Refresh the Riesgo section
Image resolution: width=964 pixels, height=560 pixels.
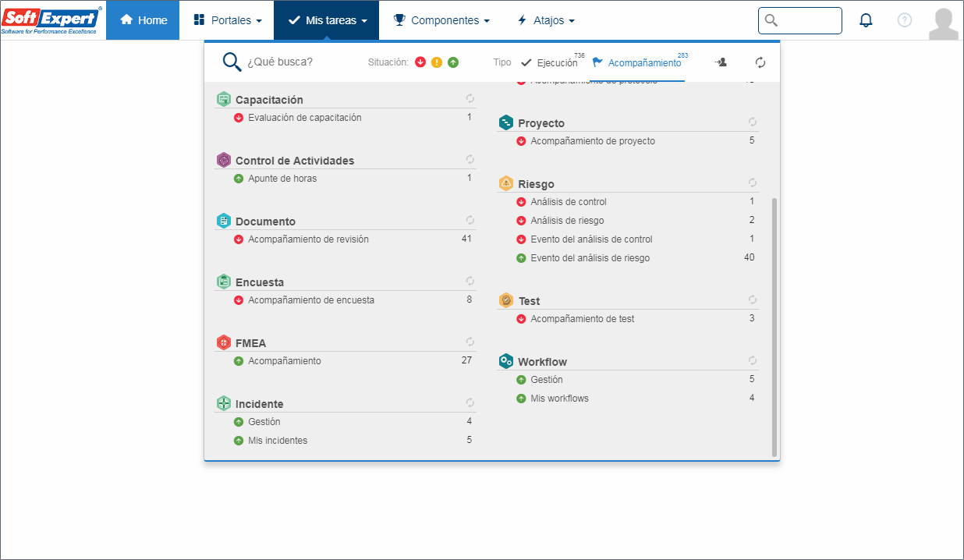[x=753, y=183]
